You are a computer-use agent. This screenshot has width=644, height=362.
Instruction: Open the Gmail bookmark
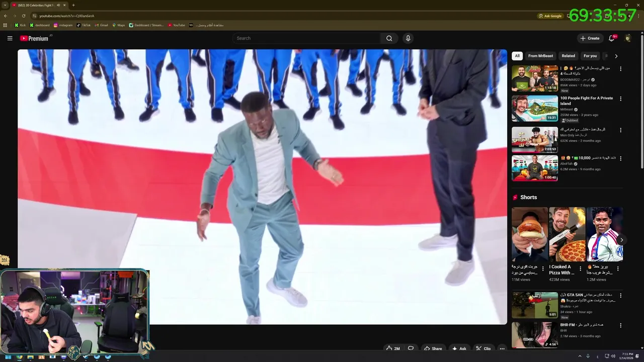[x=101, y=25]
